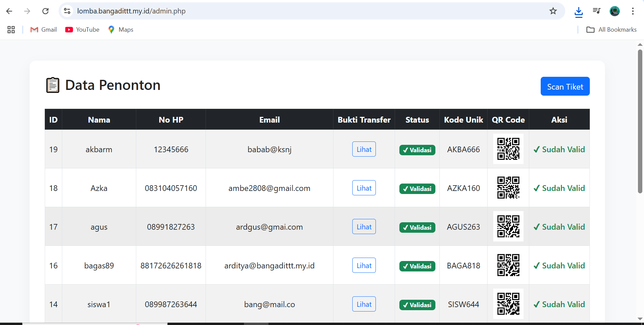Open the Gmail bookmark

44,30
